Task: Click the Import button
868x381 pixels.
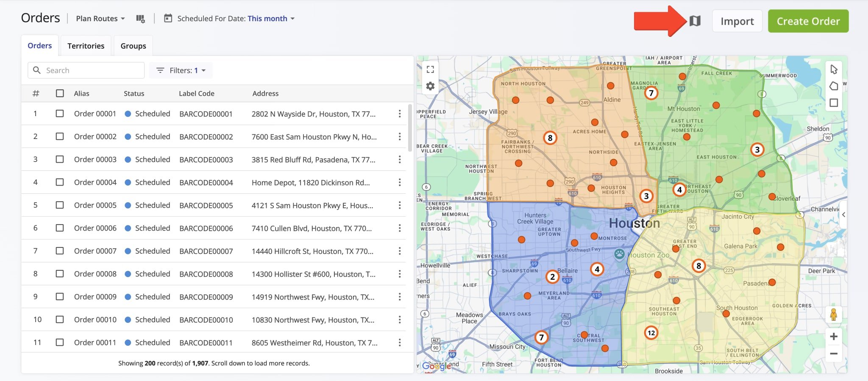Action: click(737, 21)
